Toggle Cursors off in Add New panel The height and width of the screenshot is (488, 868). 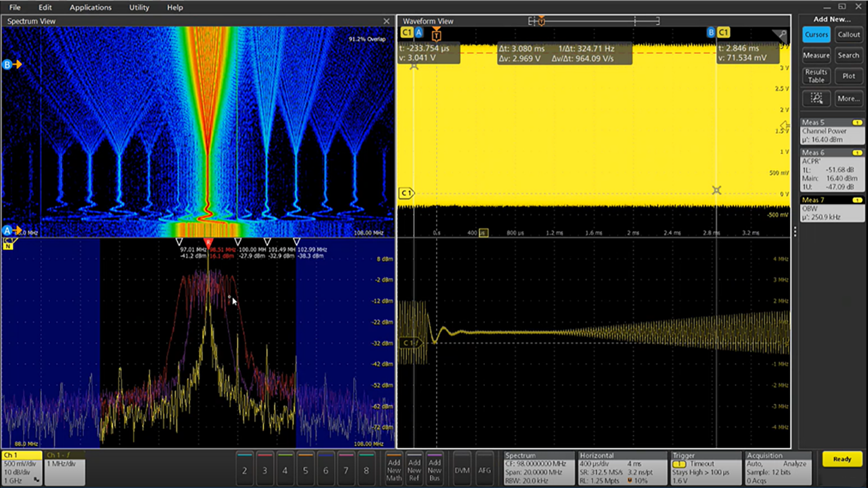coord(816,34)
